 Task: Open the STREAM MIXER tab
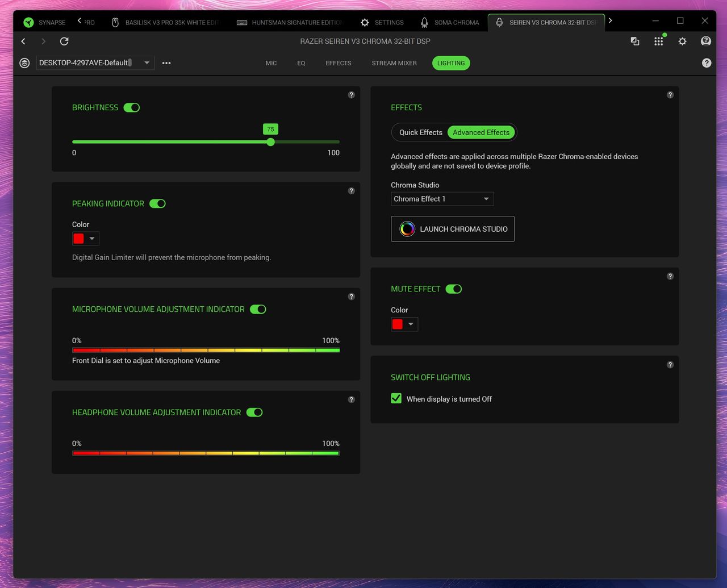point(394,63)
